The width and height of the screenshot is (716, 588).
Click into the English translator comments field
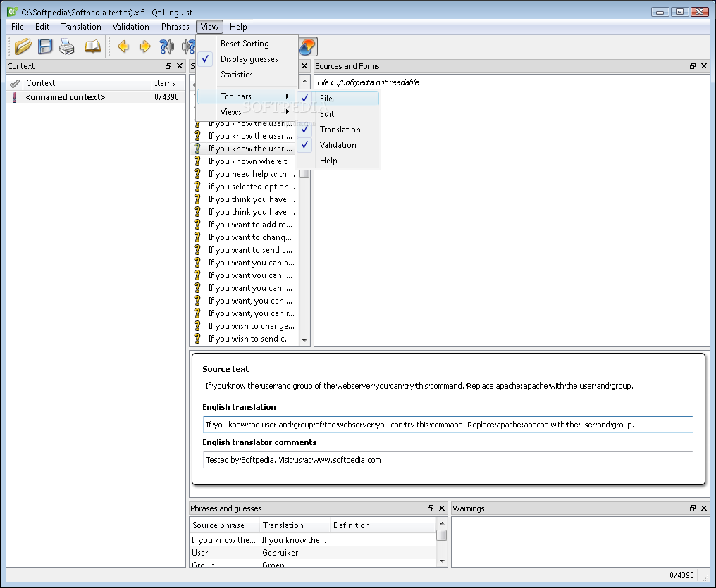tap(448, 460)
